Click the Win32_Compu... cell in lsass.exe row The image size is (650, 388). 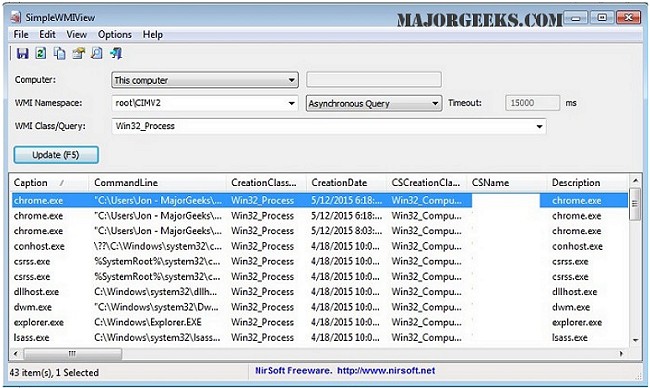point(427,338)
